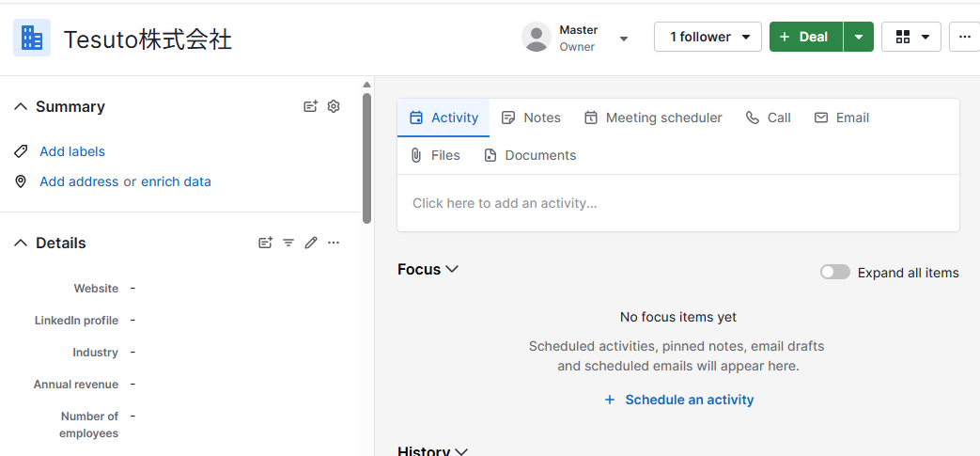Click the organization building icon
This screenshot has height=456, width=980.
pos(32,38)
